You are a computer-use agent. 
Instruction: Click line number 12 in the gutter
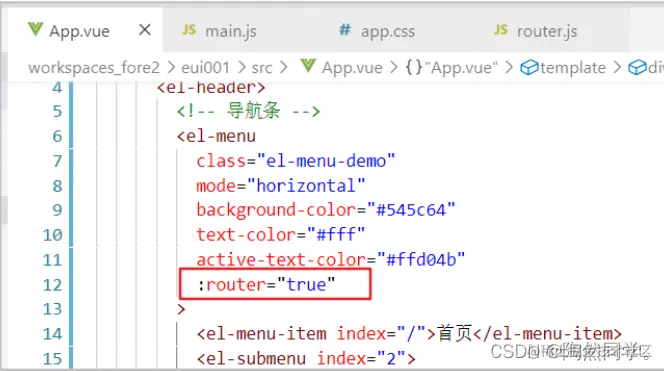pyautogui.click(x=53, y=285)
